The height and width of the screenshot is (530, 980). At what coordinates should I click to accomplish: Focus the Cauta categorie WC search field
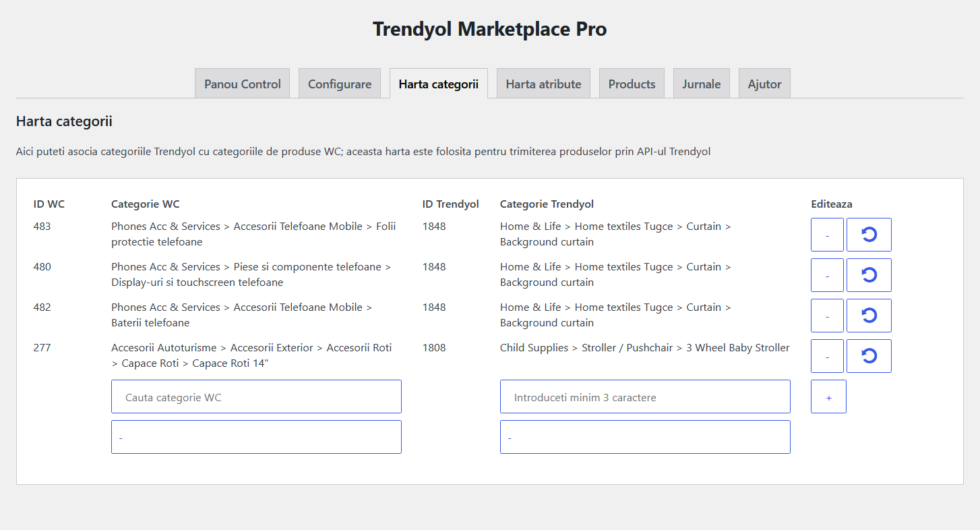[256, 396]
